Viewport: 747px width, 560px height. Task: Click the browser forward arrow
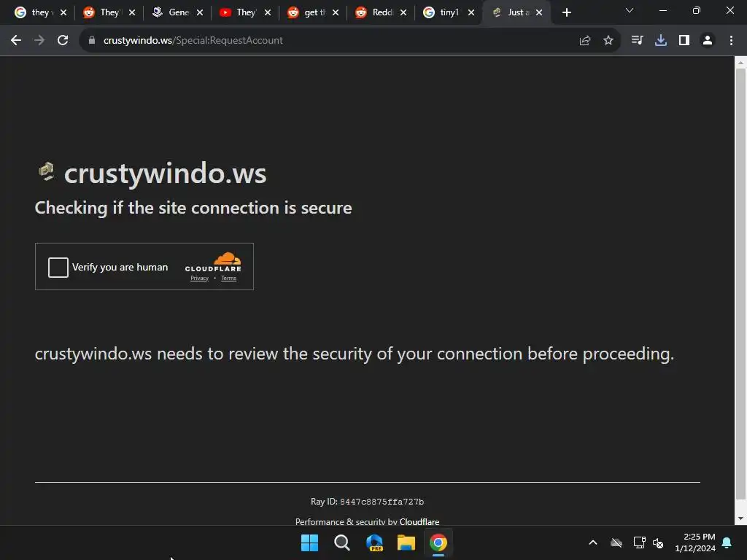(39, 41)
